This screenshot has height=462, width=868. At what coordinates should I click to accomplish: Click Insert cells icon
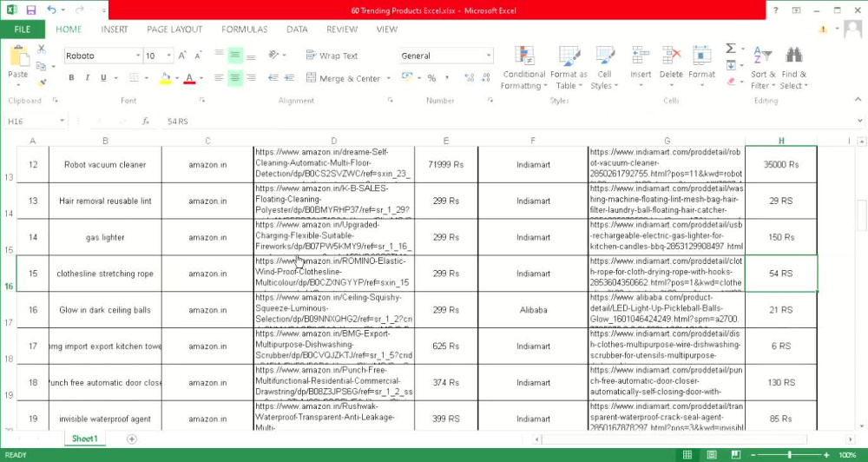tap(641, 56)
